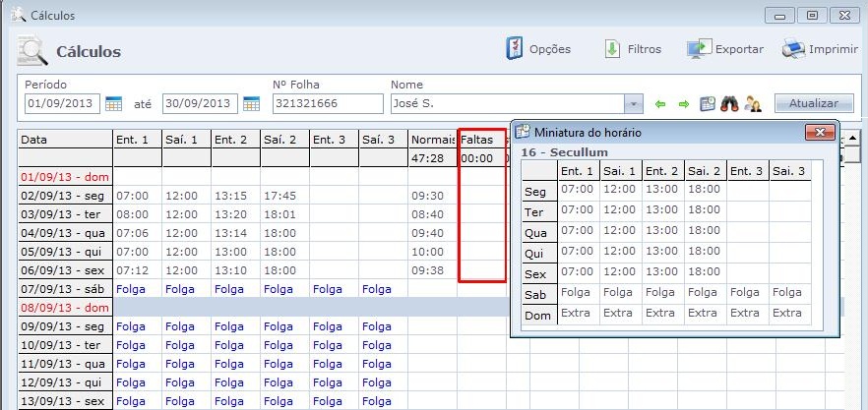
Task: Click the Exportar monitor icon
Action: click(699, 48)
